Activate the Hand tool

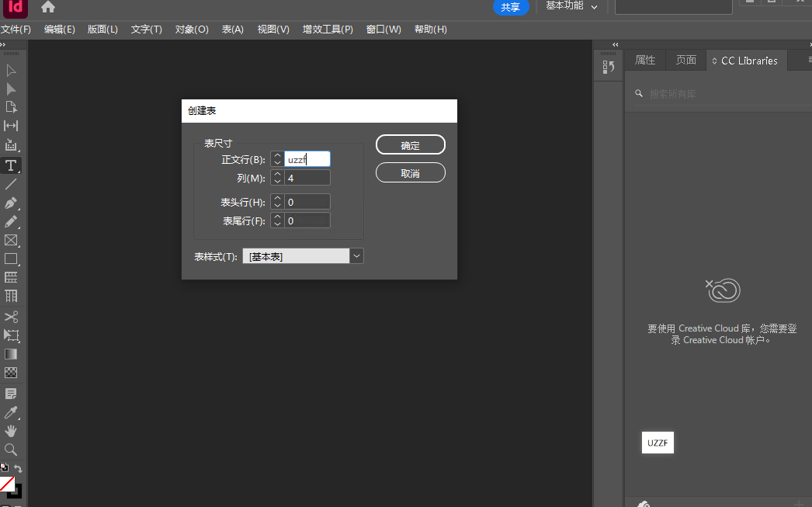(x=11, y=431)
